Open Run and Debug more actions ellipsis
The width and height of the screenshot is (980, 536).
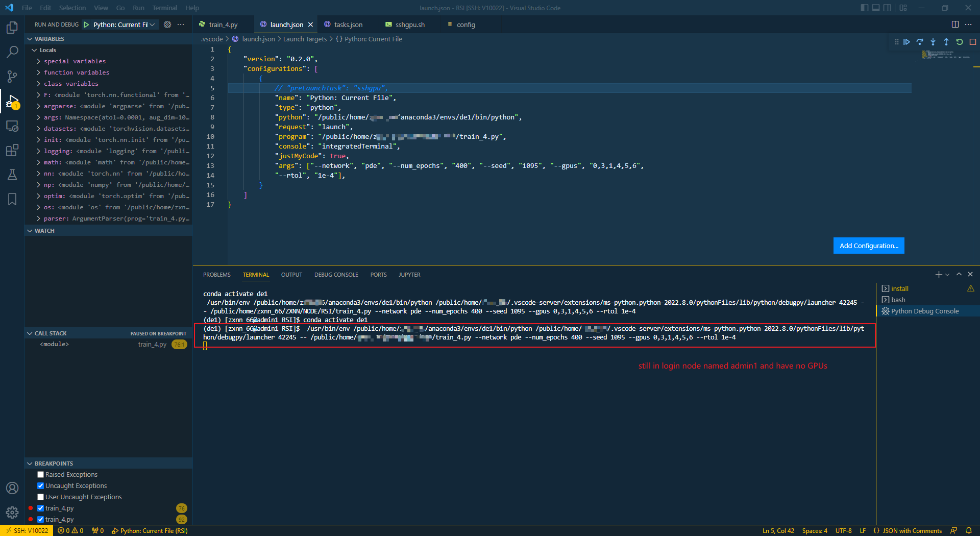tap(181, 25)
